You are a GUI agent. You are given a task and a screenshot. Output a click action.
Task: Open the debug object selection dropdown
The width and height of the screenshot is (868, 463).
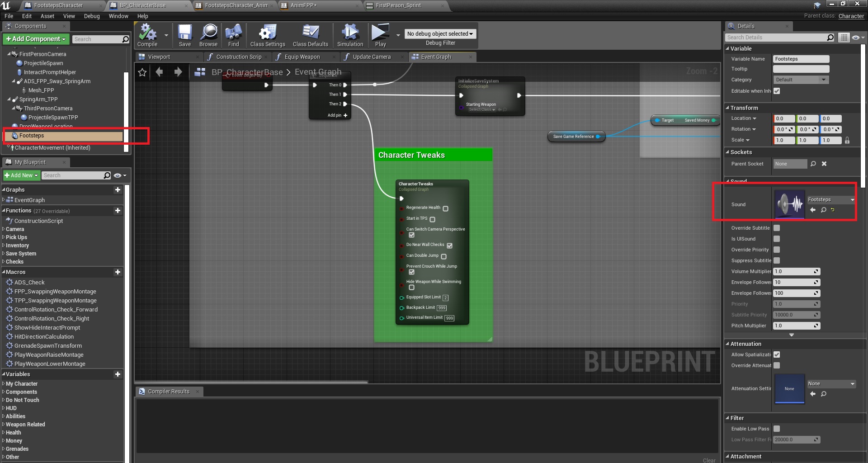click(x=440, y=34)
